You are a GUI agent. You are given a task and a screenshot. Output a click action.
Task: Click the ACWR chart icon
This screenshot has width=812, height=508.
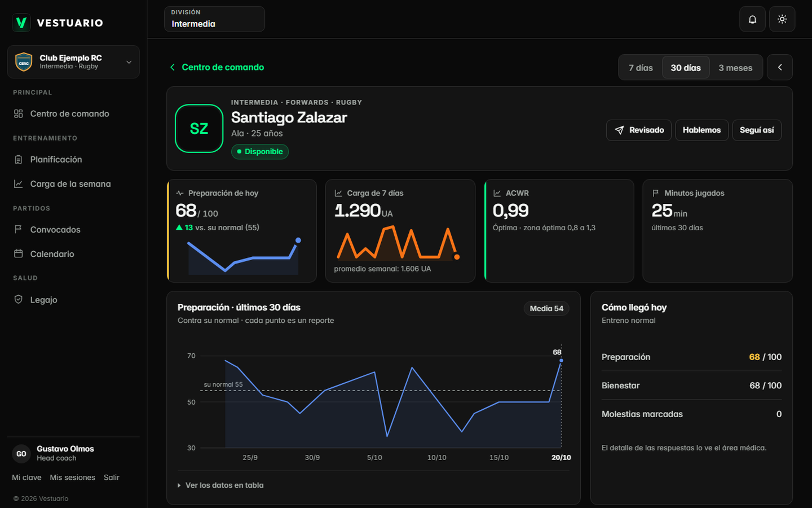point(497,193)
